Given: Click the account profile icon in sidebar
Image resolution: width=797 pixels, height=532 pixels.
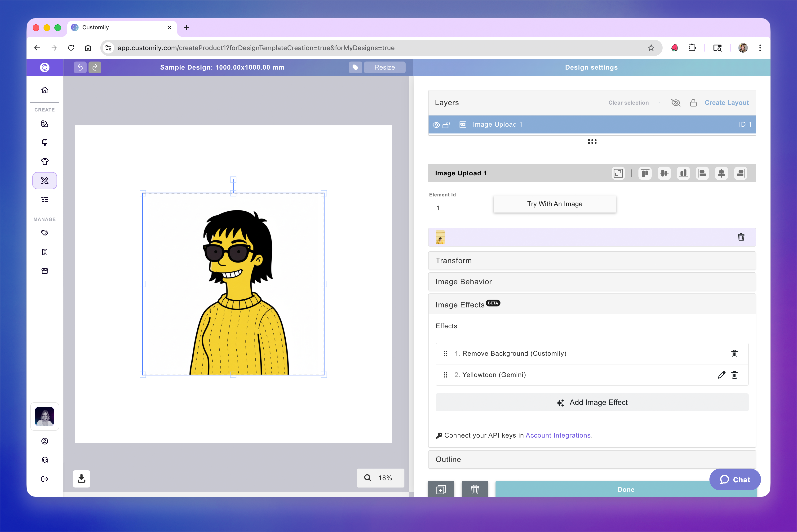Looking at the screenshot, I should pos(45,441).
